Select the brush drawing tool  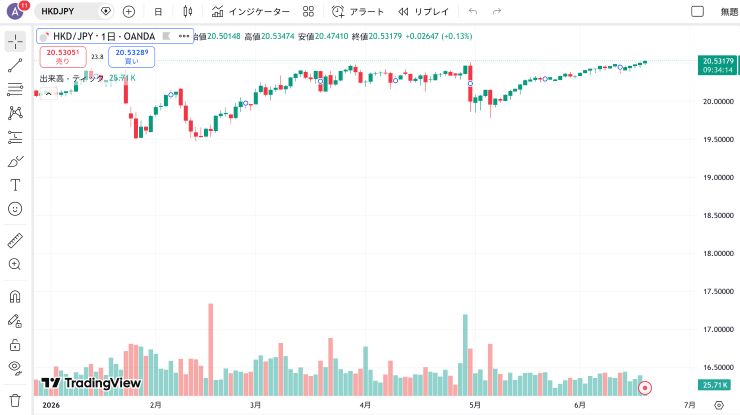tap(15, 161)
